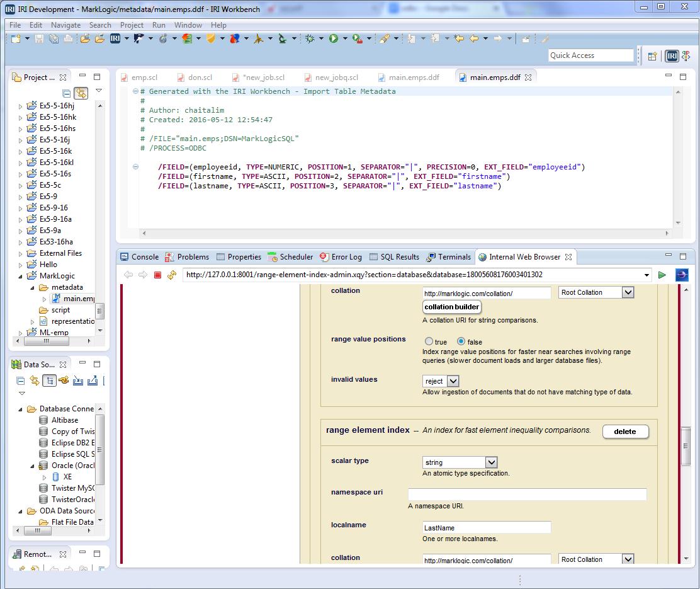Click Collapse All in the Project Explorer
700x589 pixels.
tap(67, 93)
